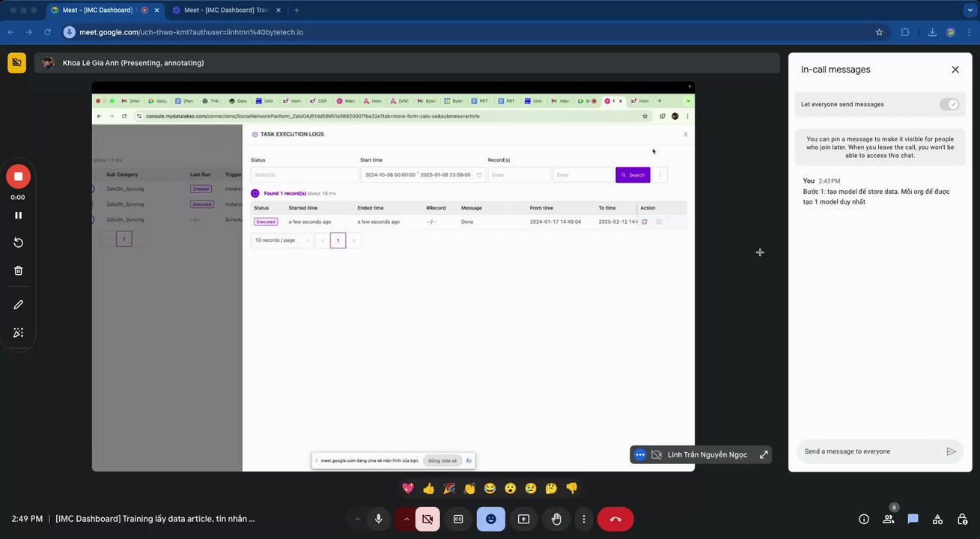Viewport: 980px width, 539px height.
Task: Send the party popper reaction
Action: (449, 488)
